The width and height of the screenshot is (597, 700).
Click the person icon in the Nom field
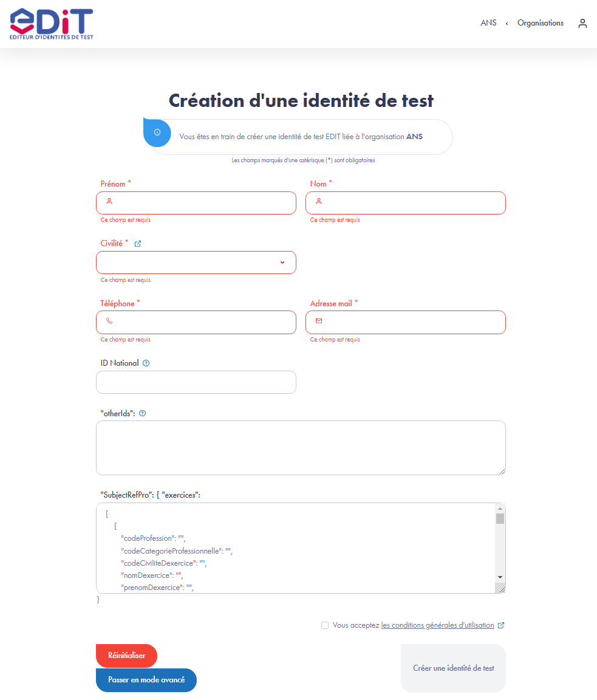[x=319, y=201]
